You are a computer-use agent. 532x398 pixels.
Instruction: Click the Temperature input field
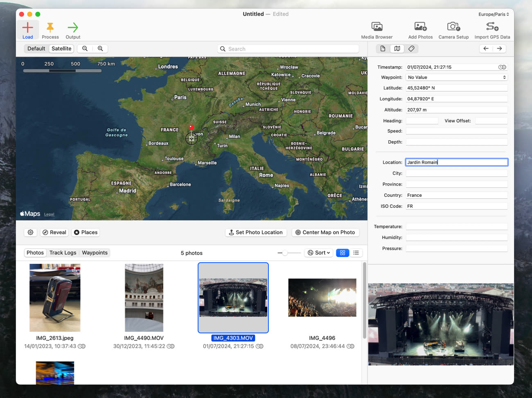pos(457,227)
